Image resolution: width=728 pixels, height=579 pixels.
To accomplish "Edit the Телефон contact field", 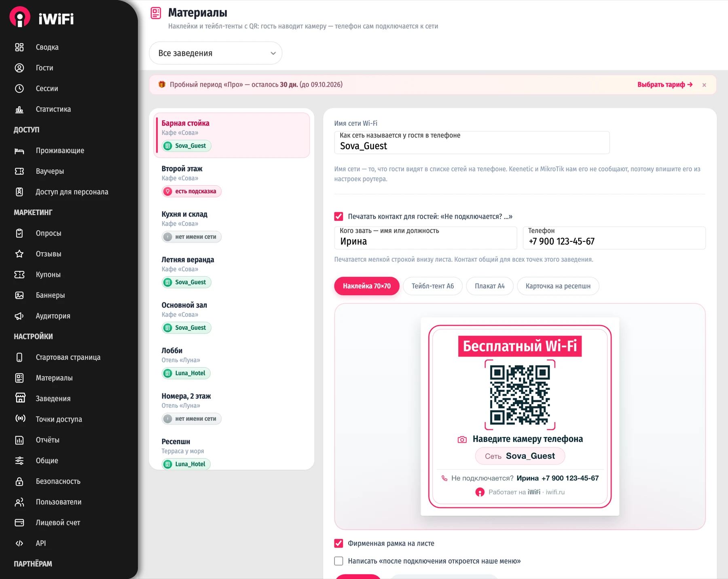I will point(614,238).
